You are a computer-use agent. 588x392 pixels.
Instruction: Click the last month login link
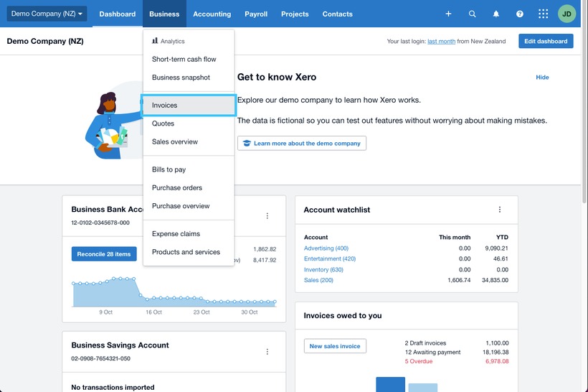coord(442,42)
